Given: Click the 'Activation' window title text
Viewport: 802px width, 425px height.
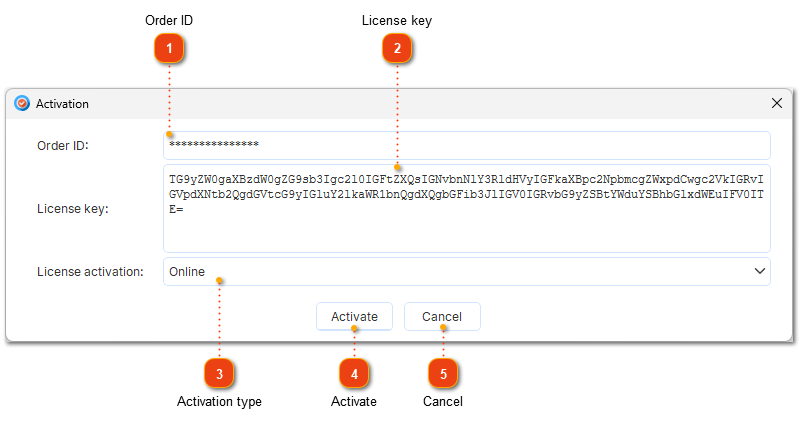Looking at the screenshot, I should 62,104.
